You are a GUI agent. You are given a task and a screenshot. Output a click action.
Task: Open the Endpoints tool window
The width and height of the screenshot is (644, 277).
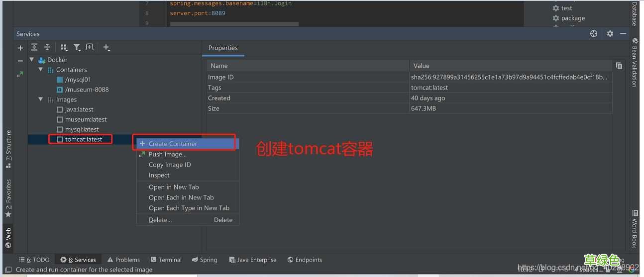tap(305, 260)
